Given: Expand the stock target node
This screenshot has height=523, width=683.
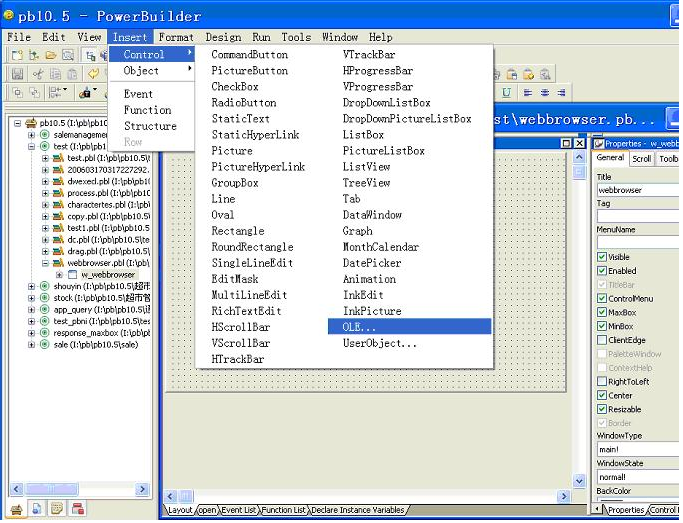Looking at the screenshot, I should pos(31,298).
